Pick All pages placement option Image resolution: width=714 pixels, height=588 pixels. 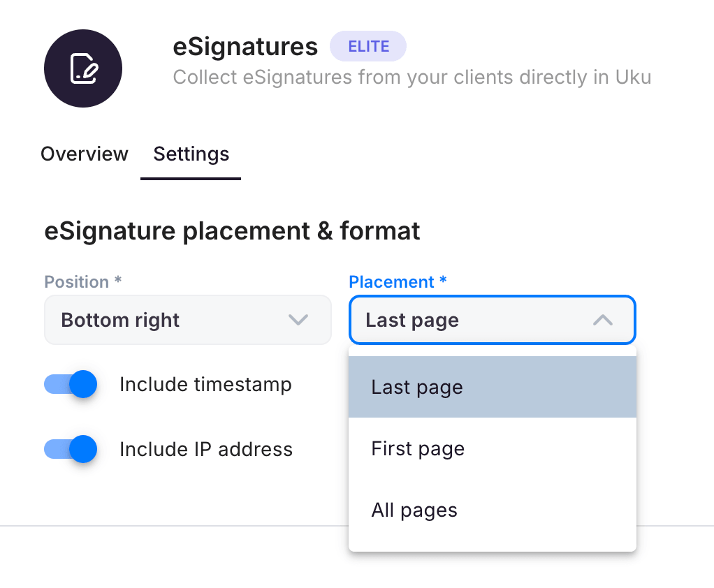(x=493, y=510)
